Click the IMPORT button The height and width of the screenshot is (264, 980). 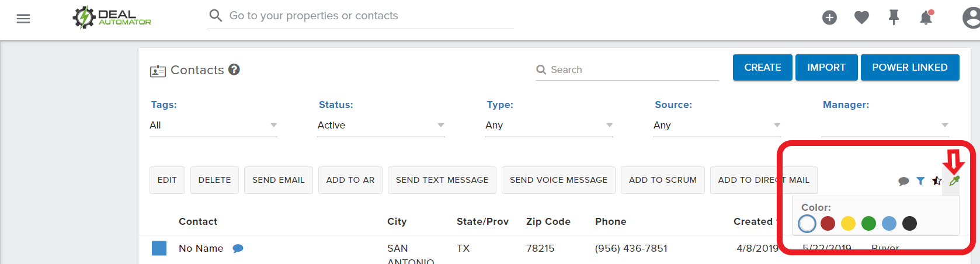click(x=826, y=67)
